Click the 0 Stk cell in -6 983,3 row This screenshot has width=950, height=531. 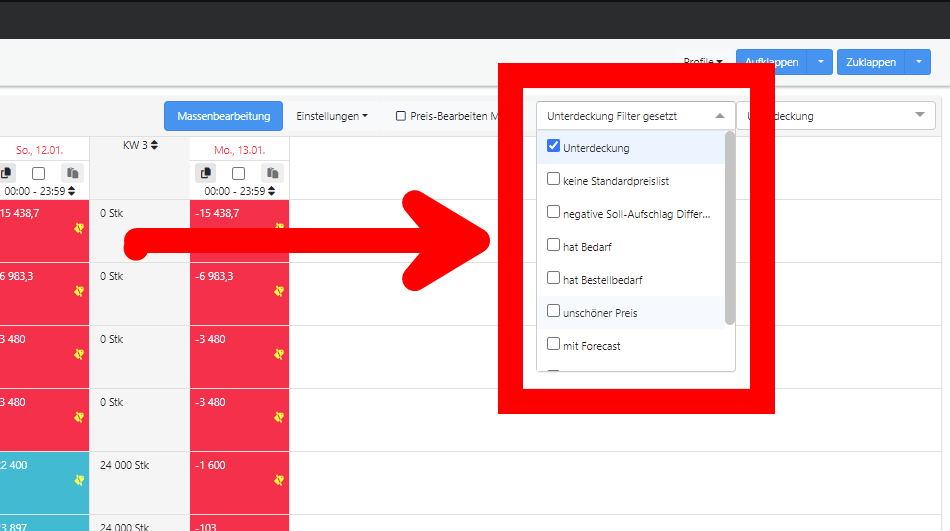pyautogui.click(x=139, y=294)
